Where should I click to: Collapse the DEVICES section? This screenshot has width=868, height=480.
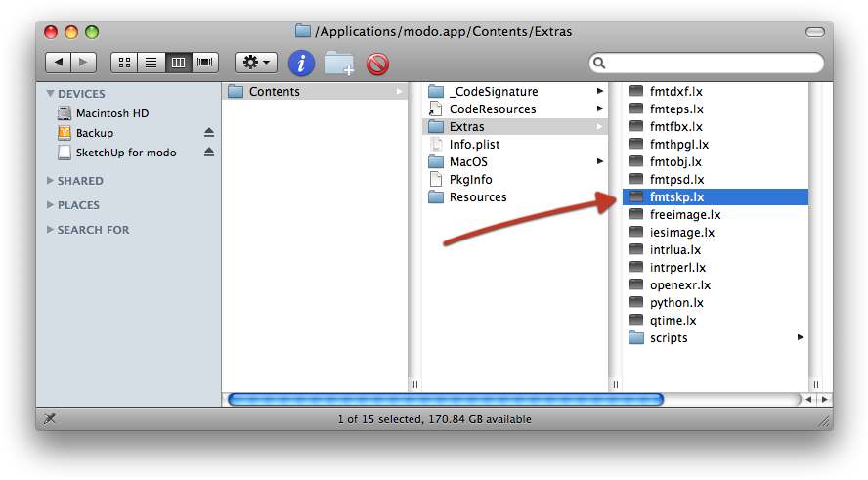pos(51,94)
